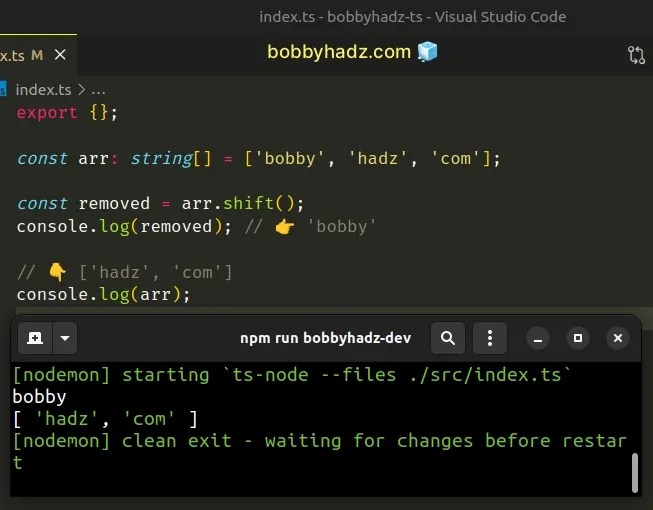
Task: Place cursor in 'hadz' string of array
Action: [x=378, y=159]
